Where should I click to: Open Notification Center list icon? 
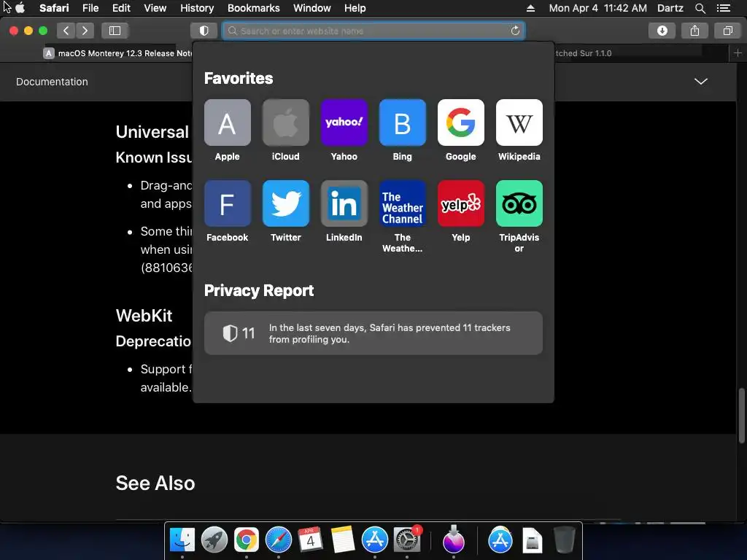tap(723, 8)
